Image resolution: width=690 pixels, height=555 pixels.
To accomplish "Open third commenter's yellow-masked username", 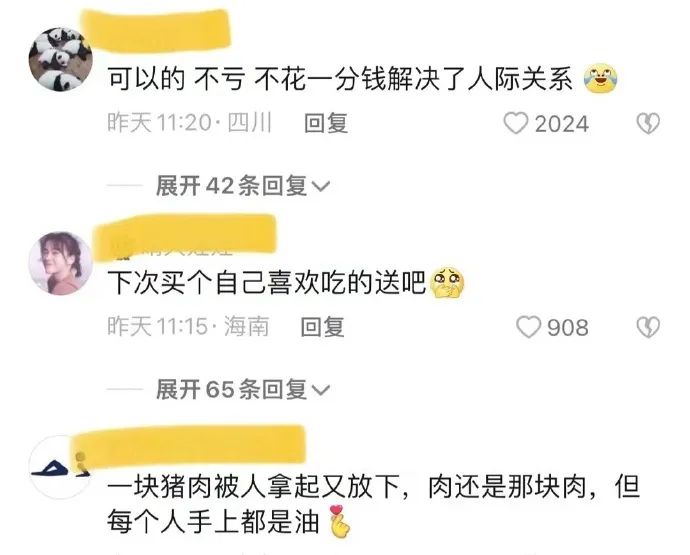I will point(189,445).
